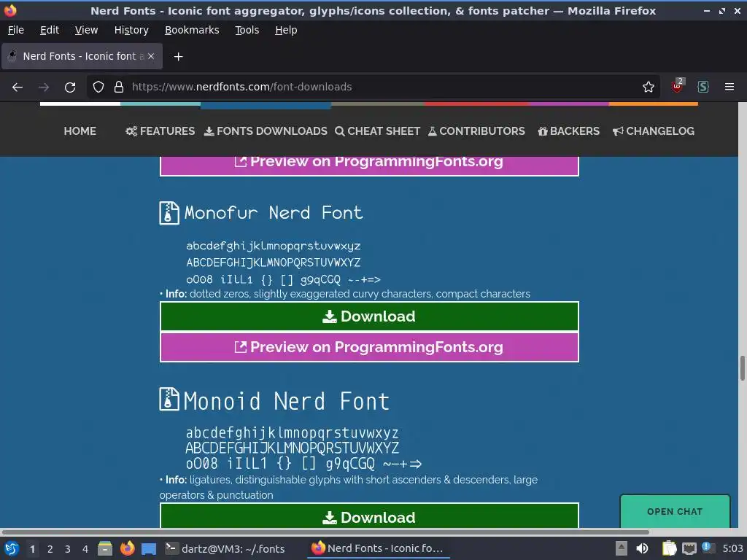Click the taskbar clock
Viewport: 747px width, 560px height.
[x=732, y=548]
